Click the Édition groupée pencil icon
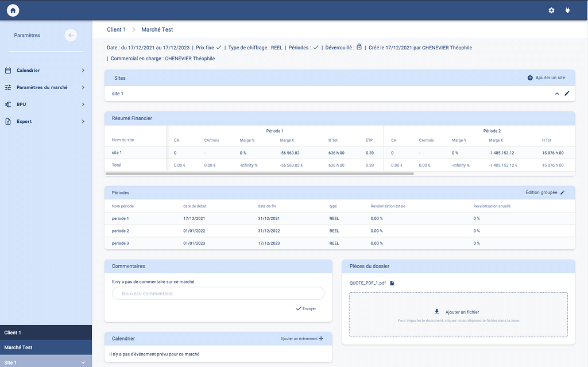Screen dimensions: 588x367 coord(563,192)
